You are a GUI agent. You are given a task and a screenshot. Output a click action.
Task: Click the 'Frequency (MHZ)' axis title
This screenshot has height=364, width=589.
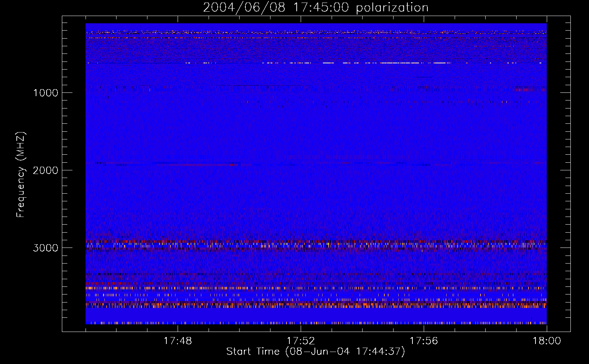(21, 174)
